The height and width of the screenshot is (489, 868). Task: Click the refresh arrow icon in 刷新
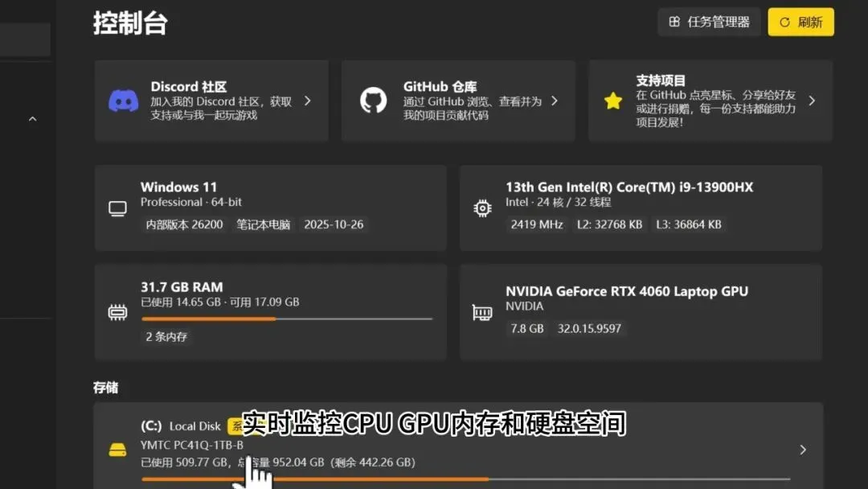[784, 23]
